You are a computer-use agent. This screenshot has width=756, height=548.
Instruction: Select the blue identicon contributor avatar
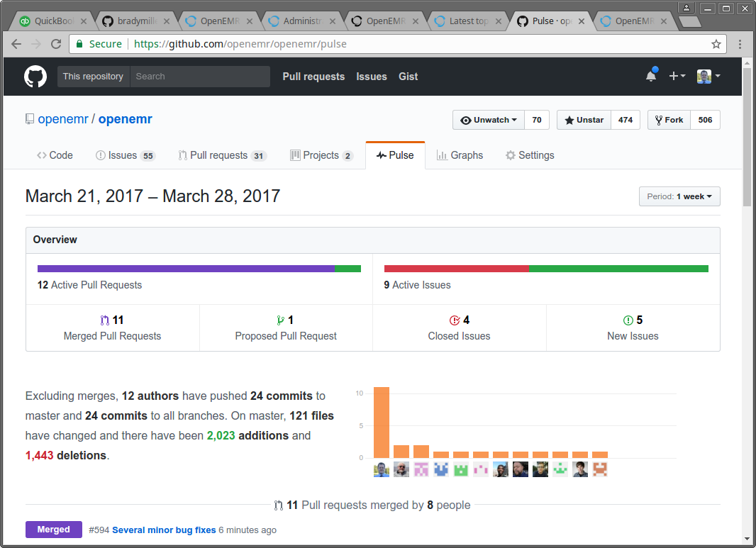440,469
